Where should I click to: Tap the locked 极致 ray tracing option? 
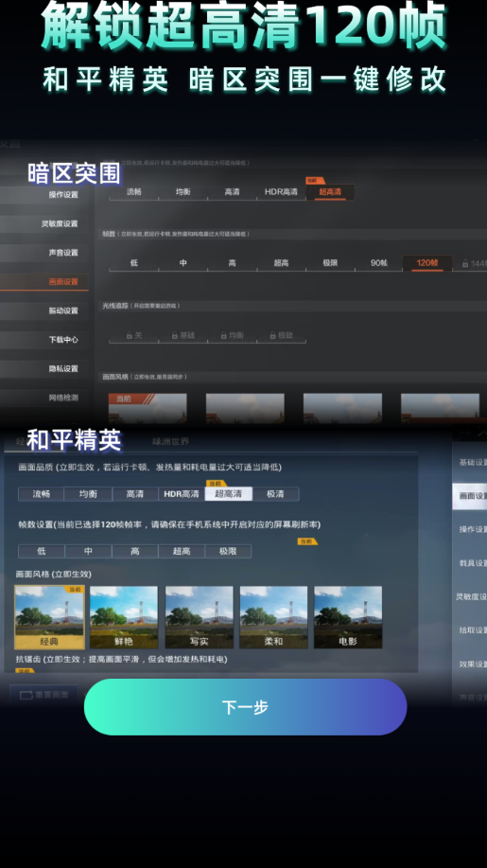click(x=281, y=335)
